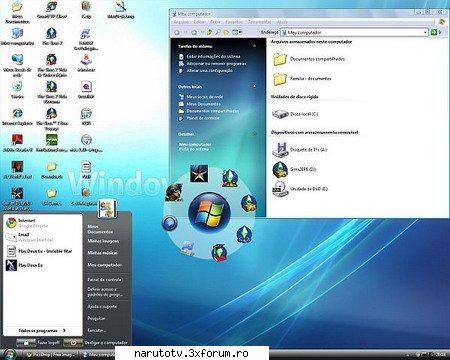
Task: Select Minhas músicas in Start menu
Action: click(x=102, y=253)
